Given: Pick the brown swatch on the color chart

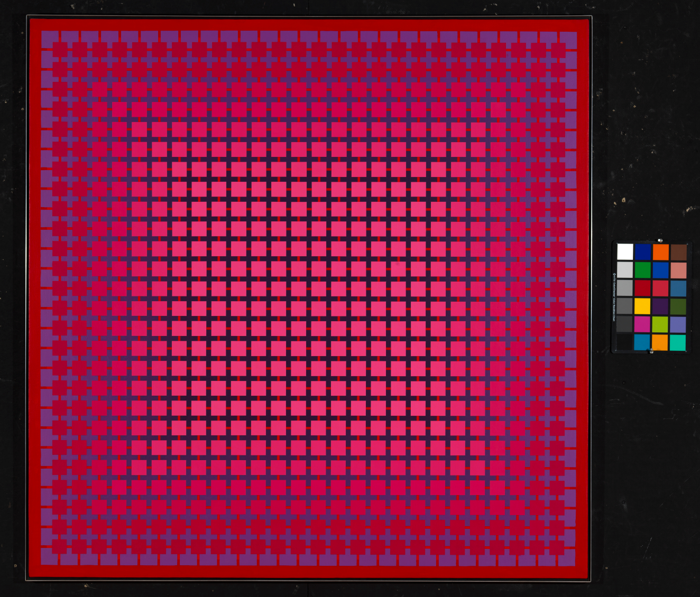Looking at the screenshot, I should [x=678, y=253].
